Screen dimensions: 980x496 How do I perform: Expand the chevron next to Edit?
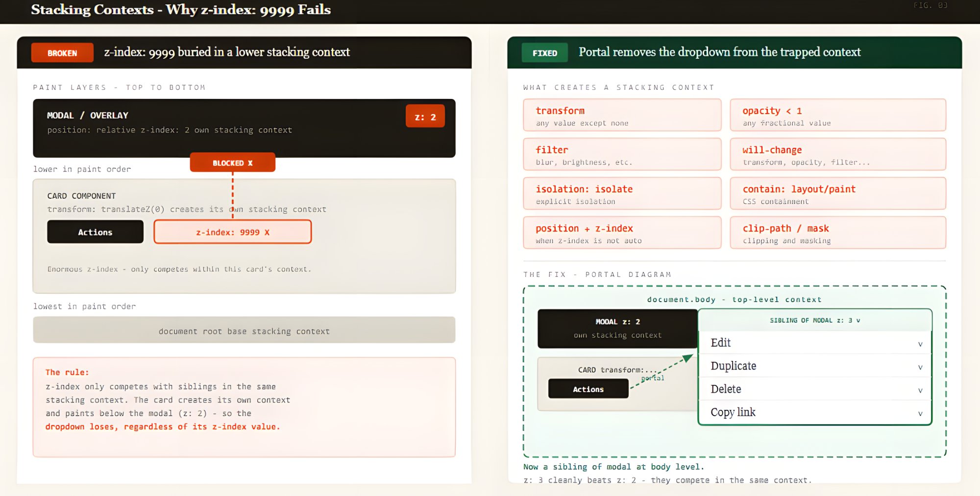coord(920,344)
